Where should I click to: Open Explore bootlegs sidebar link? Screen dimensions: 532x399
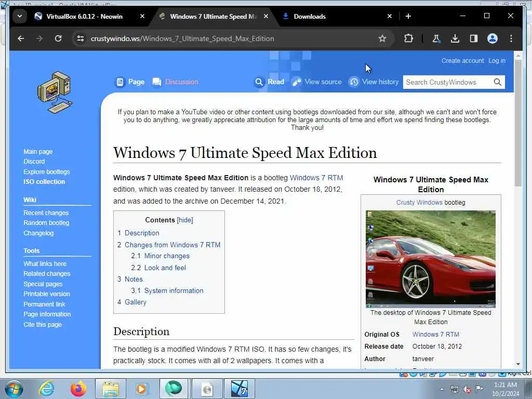click(46, 171)
